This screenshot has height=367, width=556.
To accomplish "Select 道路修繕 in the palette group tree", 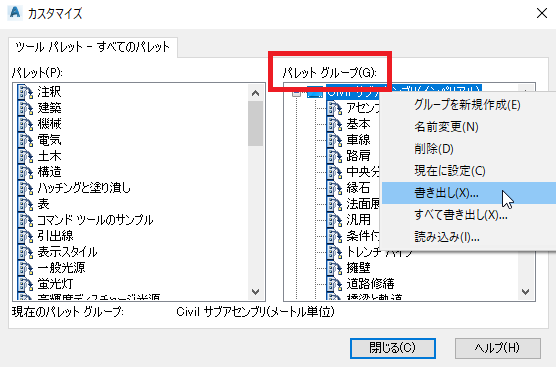I will 371,284.
